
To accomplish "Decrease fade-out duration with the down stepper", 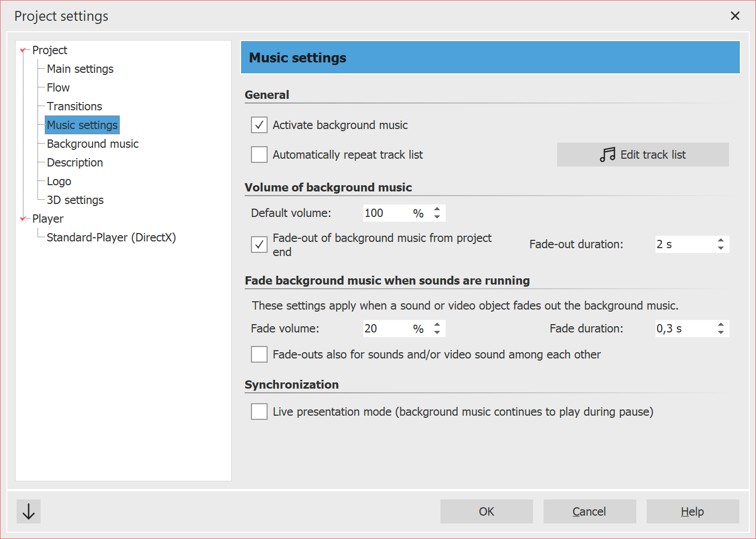I will pyautogui.click(x=720, y=248).
